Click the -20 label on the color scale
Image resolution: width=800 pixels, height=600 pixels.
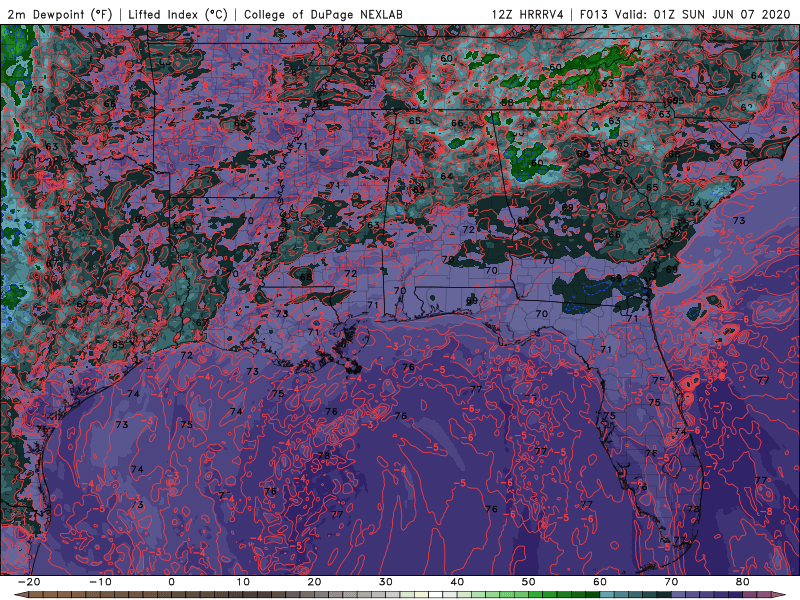click(29, 582)
